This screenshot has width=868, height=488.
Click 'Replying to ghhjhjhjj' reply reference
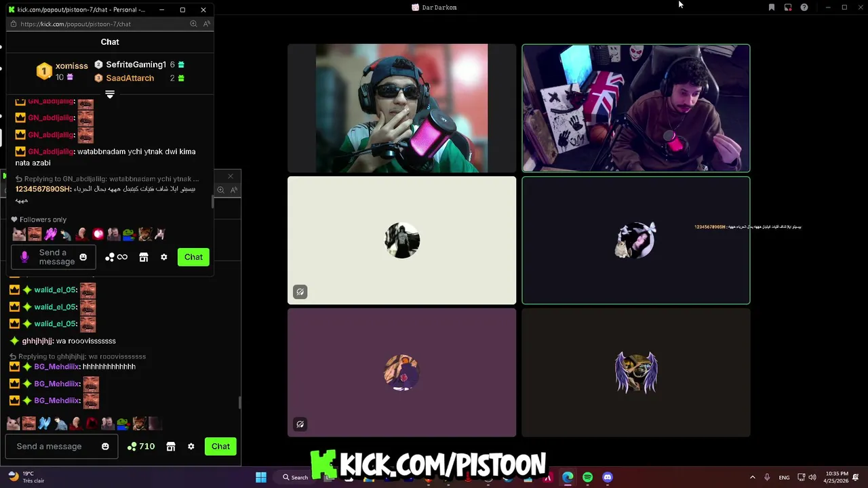[79, 357]
